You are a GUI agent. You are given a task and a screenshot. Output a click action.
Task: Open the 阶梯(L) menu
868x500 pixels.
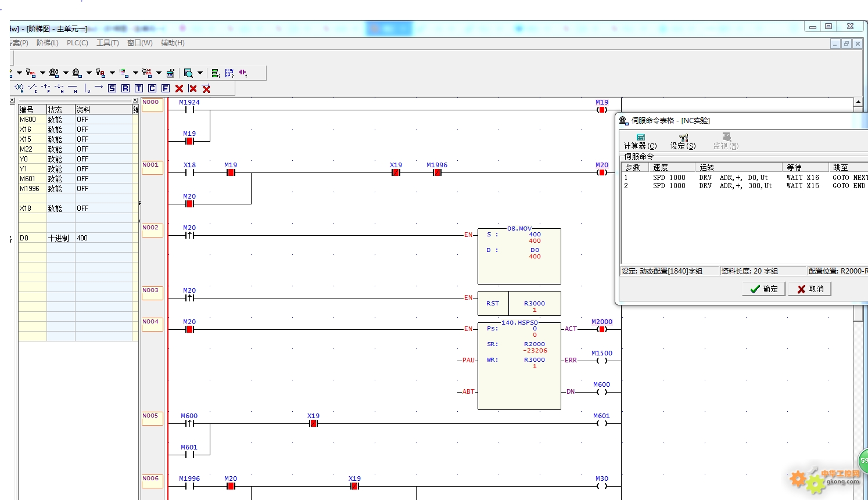click(x=47, y=43)
